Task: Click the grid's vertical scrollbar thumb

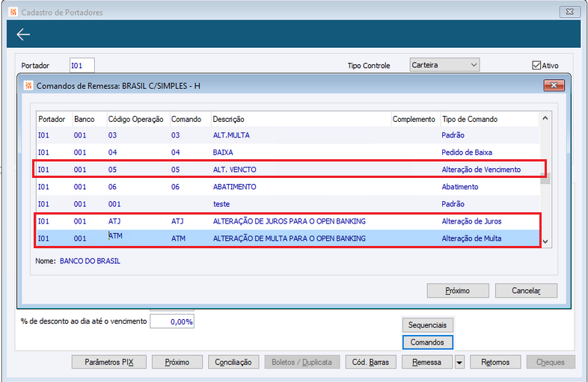Action: (x=545, y=179)
